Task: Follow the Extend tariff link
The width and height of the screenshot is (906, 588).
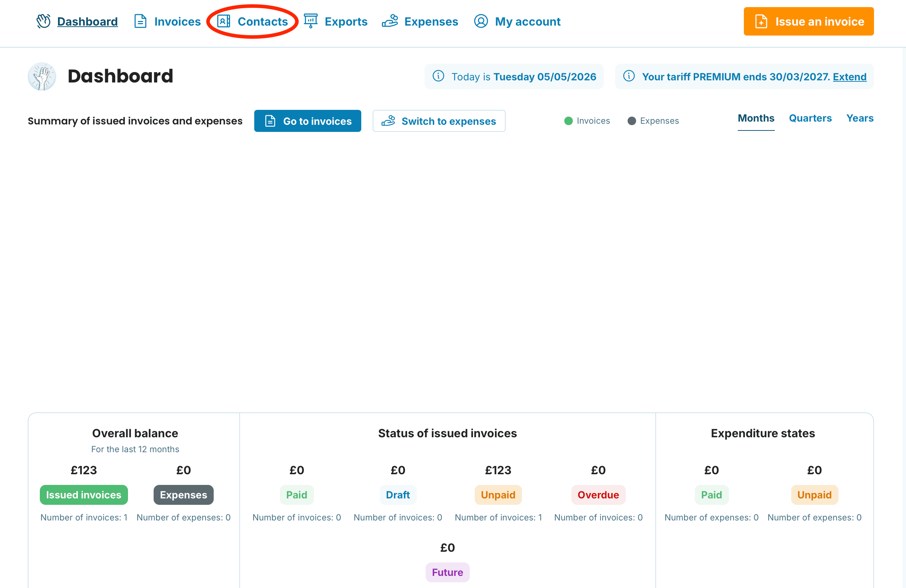Action: [x=849, y=77]
